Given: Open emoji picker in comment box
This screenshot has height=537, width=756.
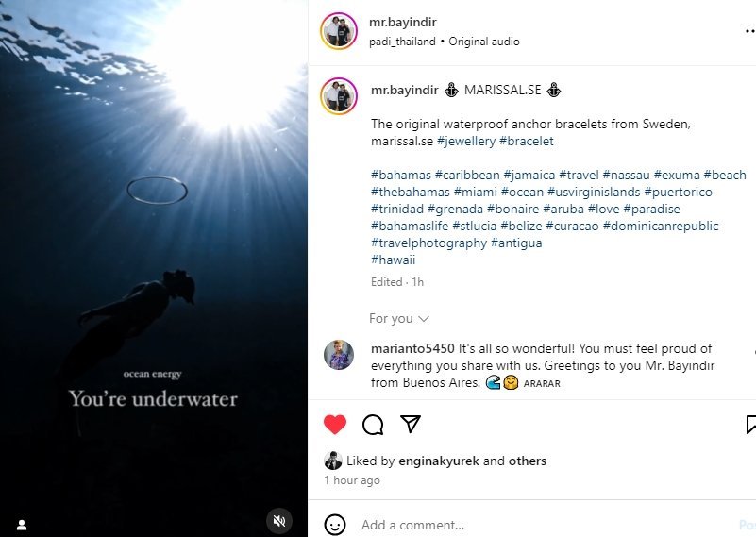Looking at the screenshot, I should (x=334, y=525).
